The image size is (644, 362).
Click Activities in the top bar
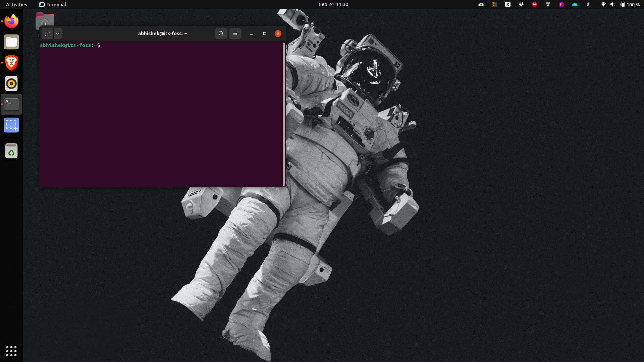pyautogui.click(x=16, y=4)
